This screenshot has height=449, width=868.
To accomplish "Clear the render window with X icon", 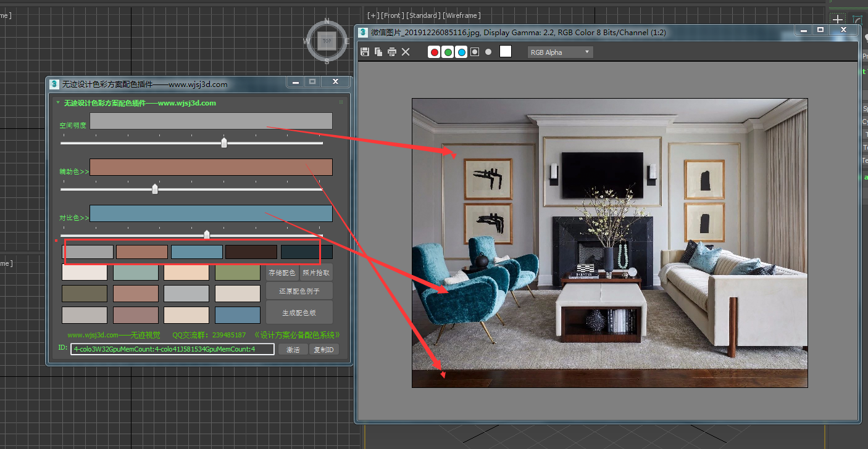I will click(x=406, y=52).
